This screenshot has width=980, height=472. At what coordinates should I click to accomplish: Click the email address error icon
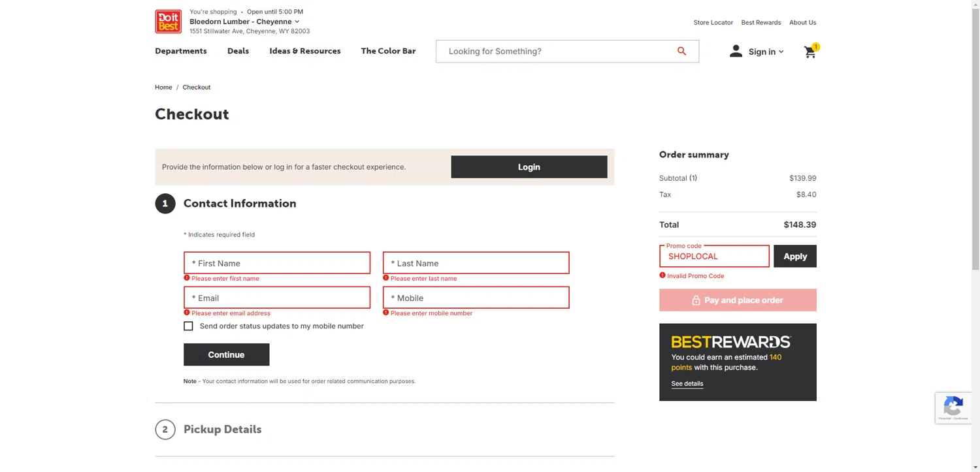click(187, 313)
